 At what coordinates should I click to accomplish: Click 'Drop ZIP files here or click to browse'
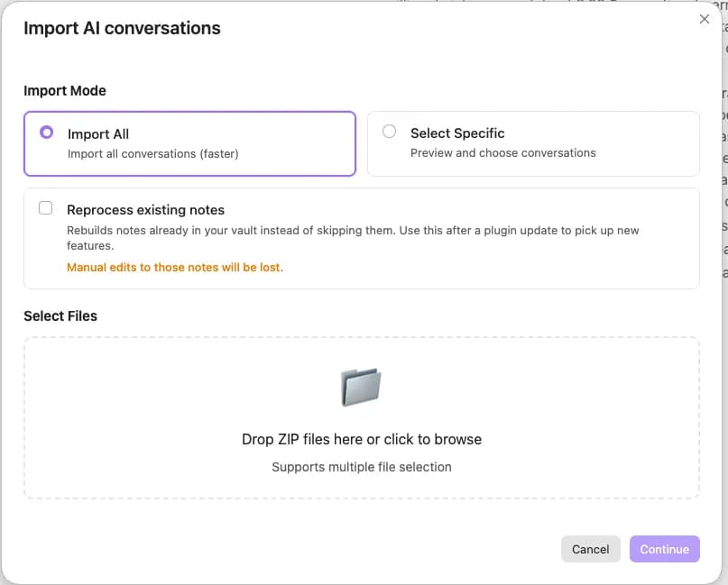pos(362,439)
